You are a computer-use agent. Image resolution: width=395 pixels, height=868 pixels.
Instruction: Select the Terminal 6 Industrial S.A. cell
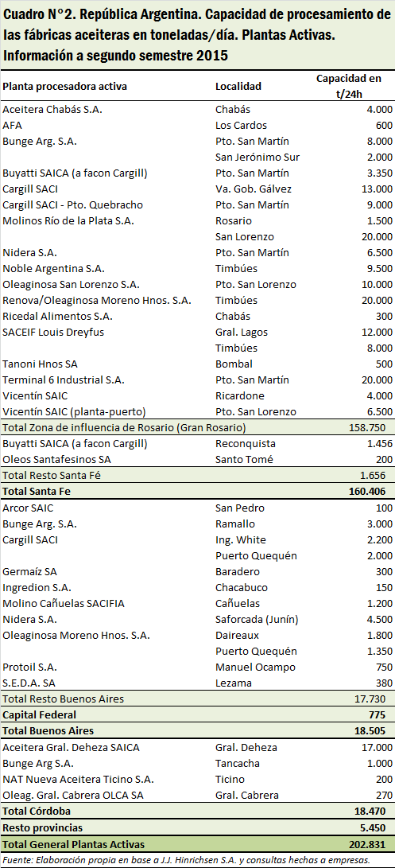coord(64,380)
